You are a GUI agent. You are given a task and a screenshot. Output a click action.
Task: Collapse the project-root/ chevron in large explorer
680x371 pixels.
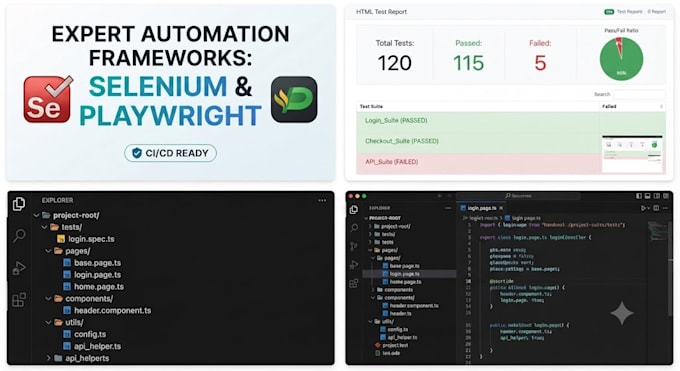pos(37,215)
